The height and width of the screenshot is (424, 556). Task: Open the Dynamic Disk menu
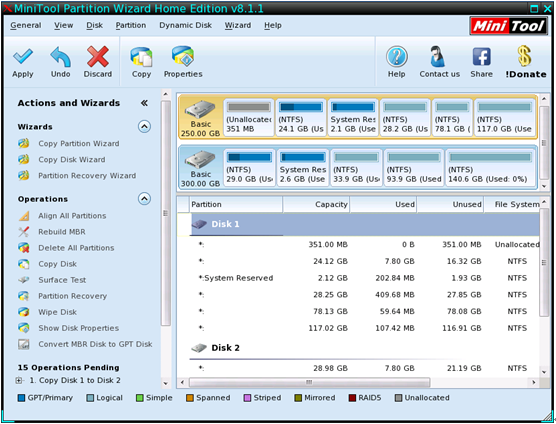185,25
